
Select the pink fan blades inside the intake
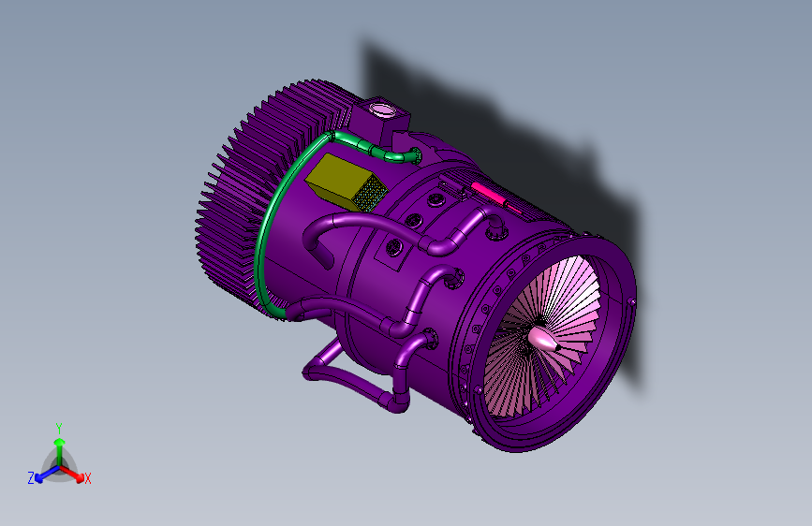pos(541,337)
